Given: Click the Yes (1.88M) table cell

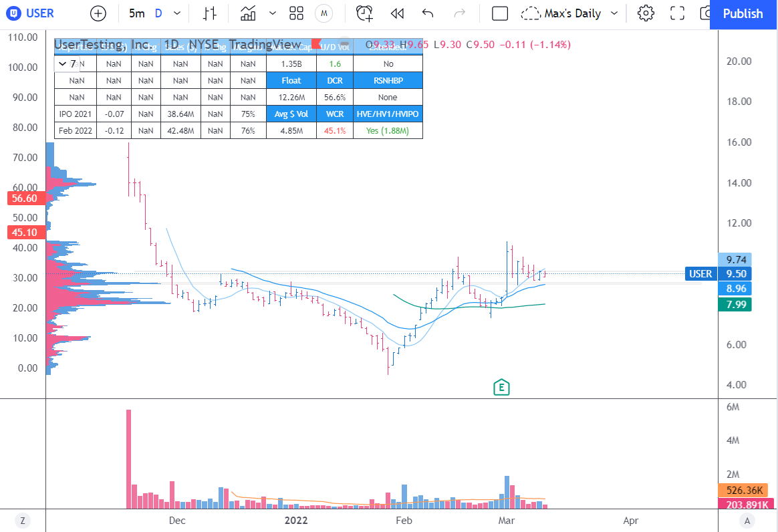Looking at the screenshot, I should pos(388,131).
